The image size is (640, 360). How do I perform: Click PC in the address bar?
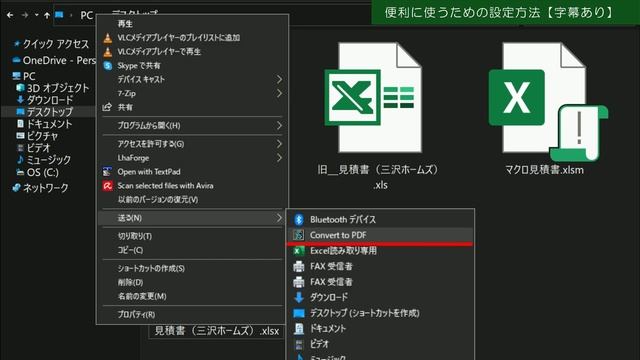(x=87, y=16)
